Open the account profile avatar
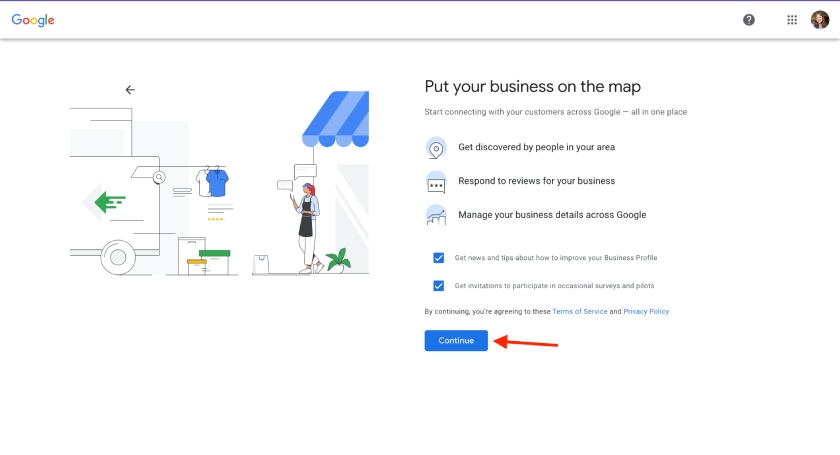 pos(819,20)
